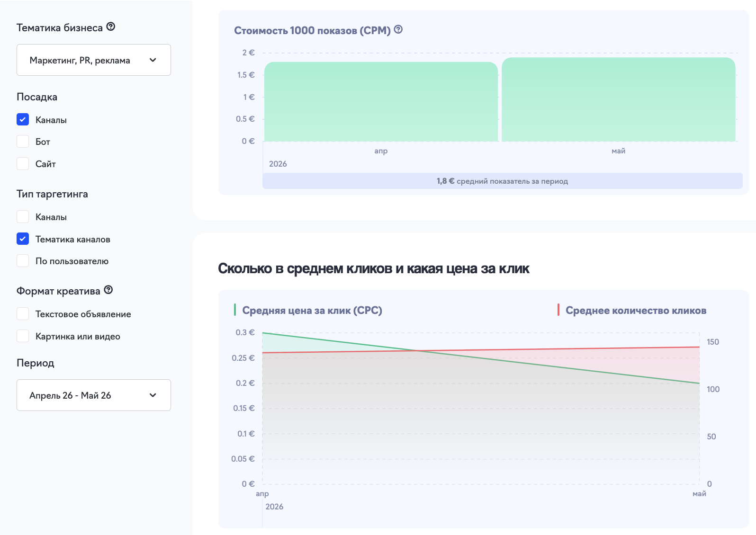The height and width of the screenshot is (535, 756).
Task: Click the 2 € axis label in CPM chart
Action: coord(248,53)
